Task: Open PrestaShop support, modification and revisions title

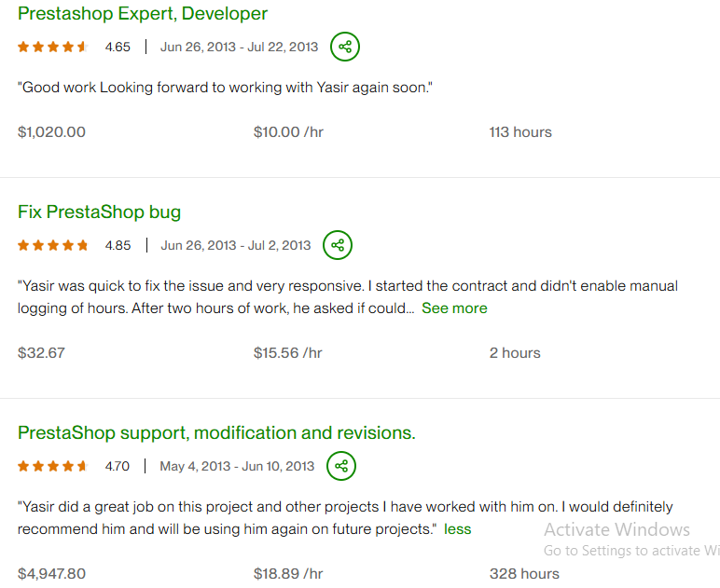Action: tap(216, 433)
